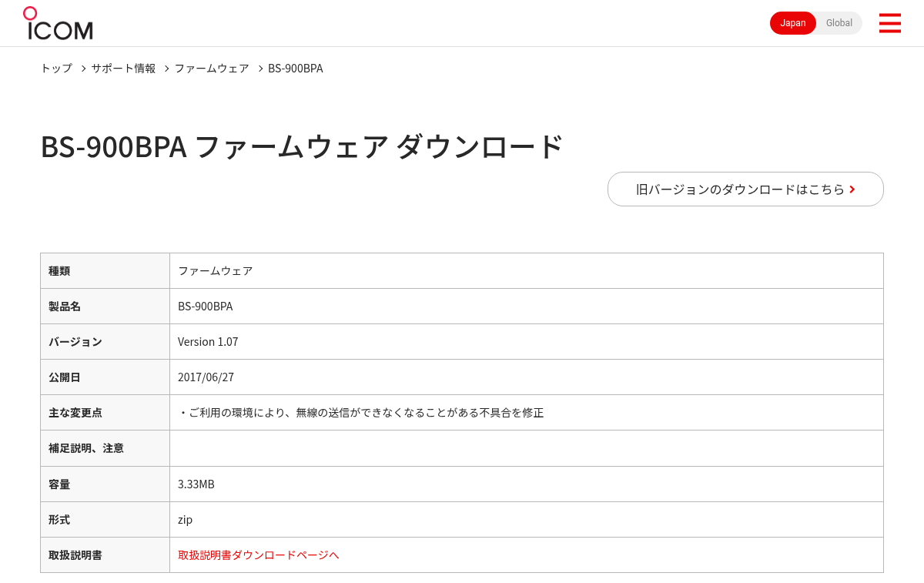Screen dimensions: 924x583
Task: Open 取扱説明書ダウンロードページへ link
Action: pos(259,555)
